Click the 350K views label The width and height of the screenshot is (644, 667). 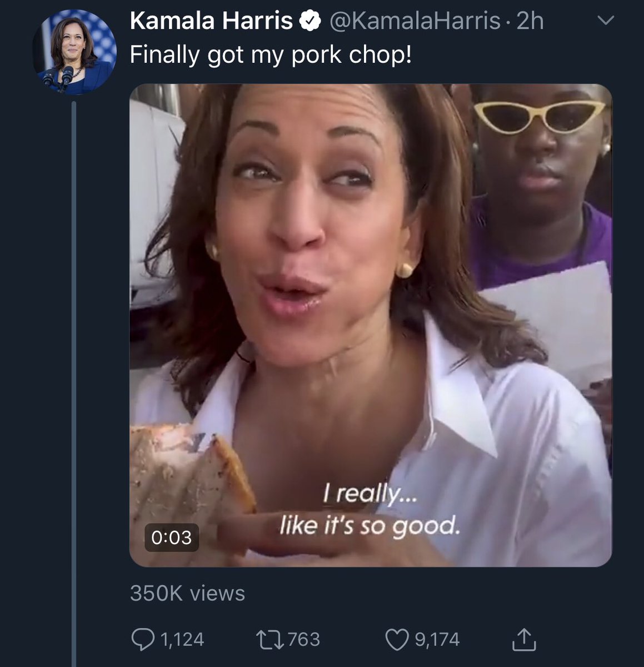187,593
